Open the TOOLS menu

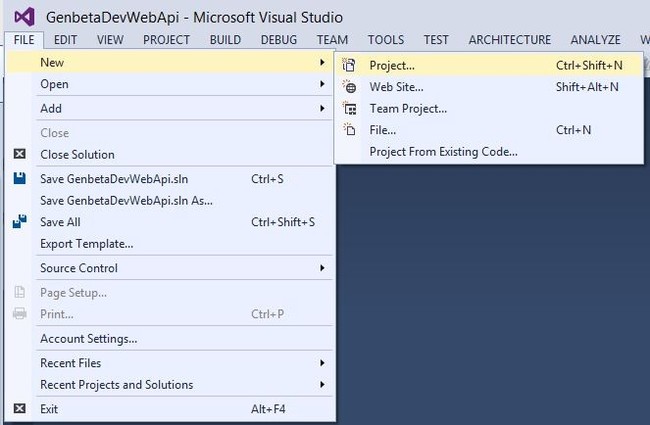(386, 40)
